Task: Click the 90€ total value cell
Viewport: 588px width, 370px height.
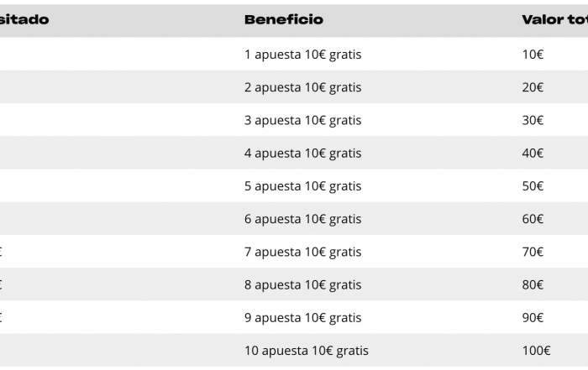Action: (x=533, y=318)
